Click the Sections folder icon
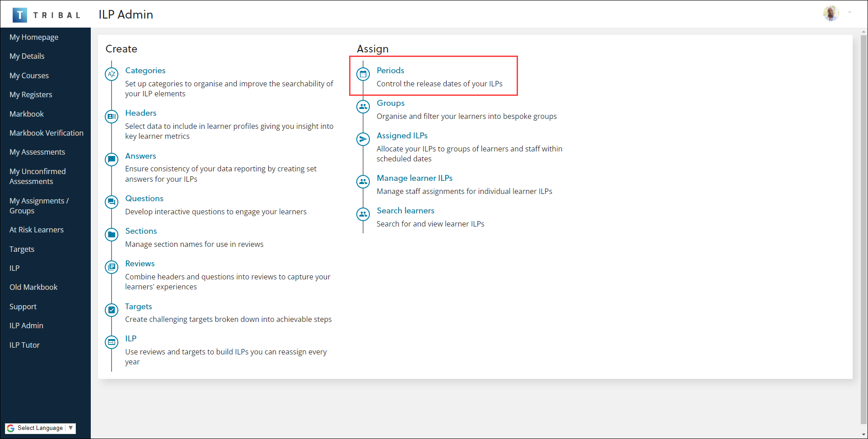This screenshot has height=439, width=868. tap(112, 235)
